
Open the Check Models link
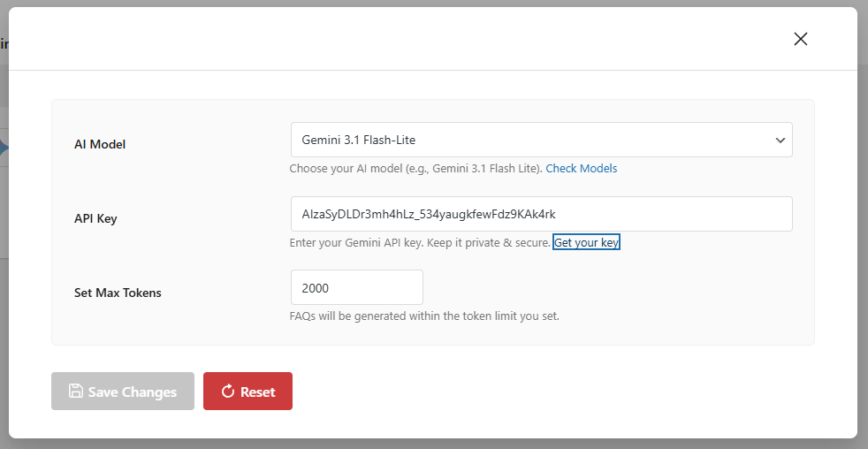(581, 169)
